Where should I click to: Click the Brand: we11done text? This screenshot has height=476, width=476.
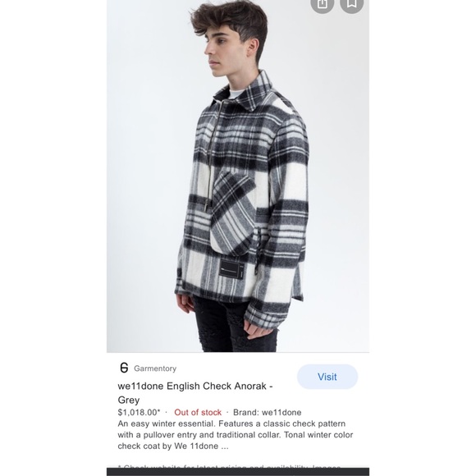(x=268, y=412)
